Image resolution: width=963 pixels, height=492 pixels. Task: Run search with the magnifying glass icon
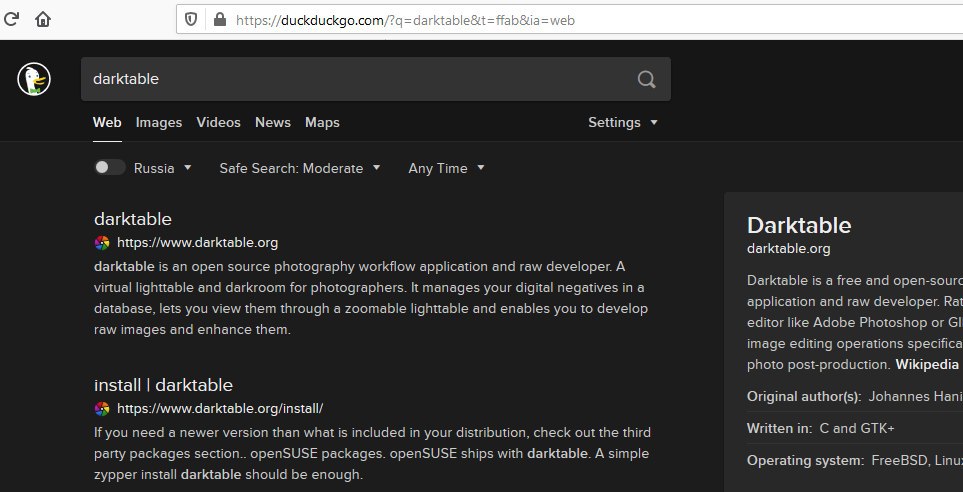tap(646, 79)
